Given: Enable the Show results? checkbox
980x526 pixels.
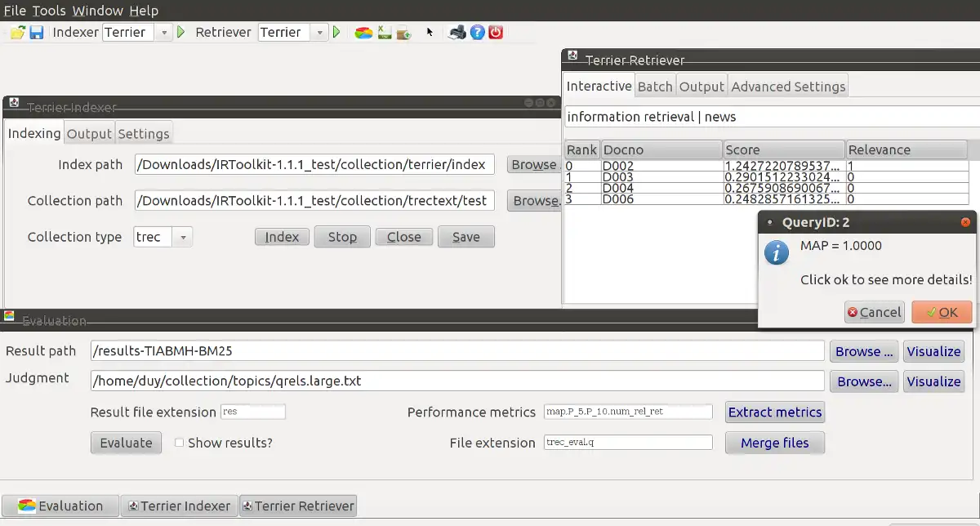Looking at the screenshot, I should pyautogui.click(x=179, y=443).
